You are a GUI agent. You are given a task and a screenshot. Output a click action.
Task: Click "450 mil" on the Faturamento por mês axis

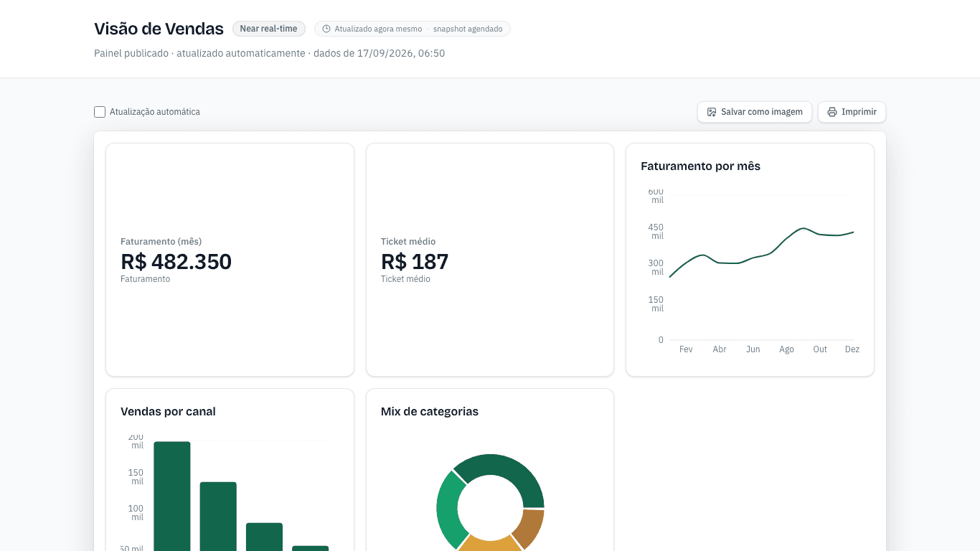click(x=656, y=232)
